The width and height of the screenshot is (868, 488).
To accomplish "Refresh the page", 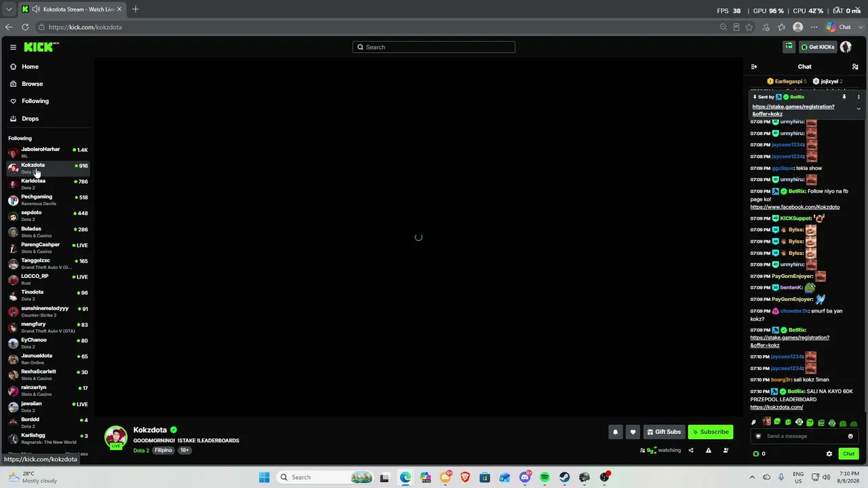I will click(x=25, y=27).
